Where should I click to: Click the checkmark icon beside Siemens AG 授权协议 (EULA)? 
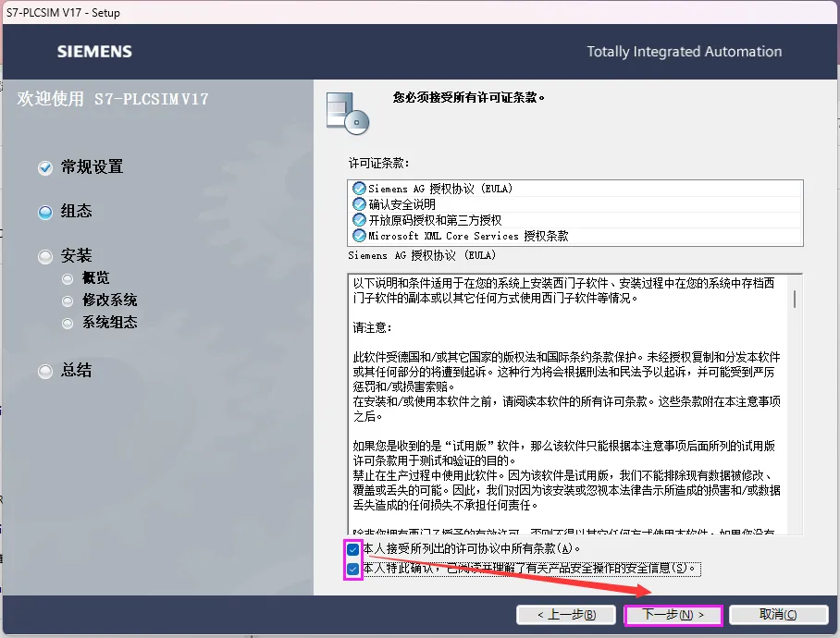[359, 189]
